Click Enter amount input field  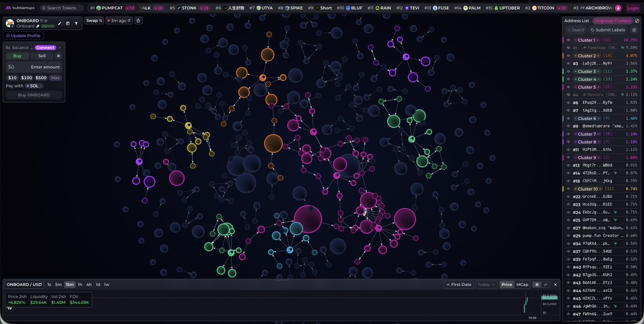(34, 67)
